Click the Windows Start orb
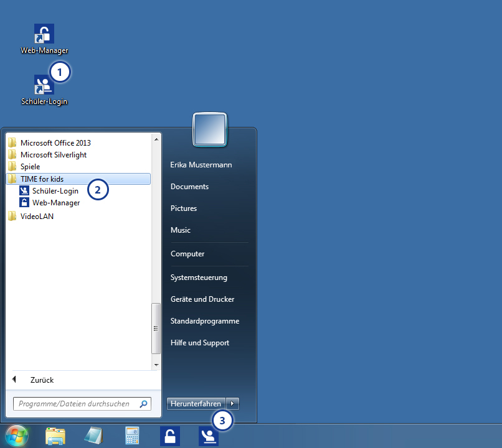Screen dimensions: 502x448 [17, 436]
